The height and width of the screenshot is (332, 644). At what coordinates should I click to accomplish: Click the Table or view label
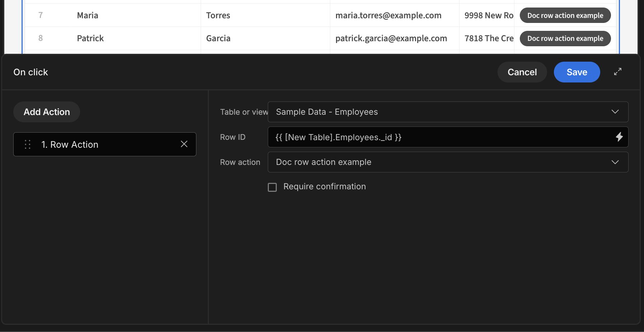point(244,112)
